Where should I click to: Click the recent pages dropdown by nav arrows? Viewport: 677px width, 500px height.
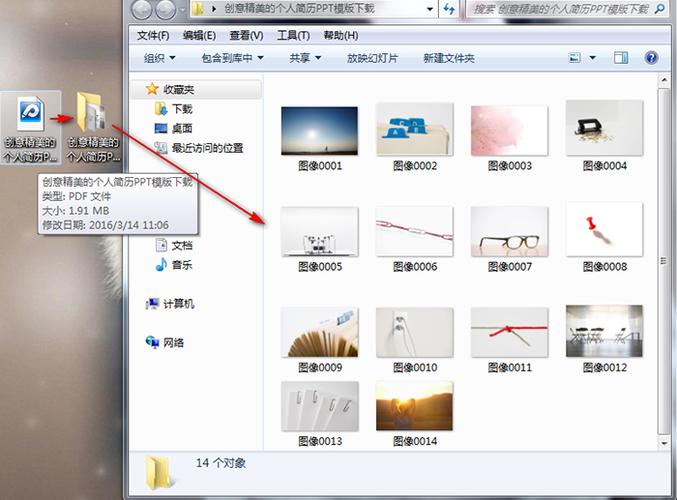pyautogui.click(x=182, y=9)
